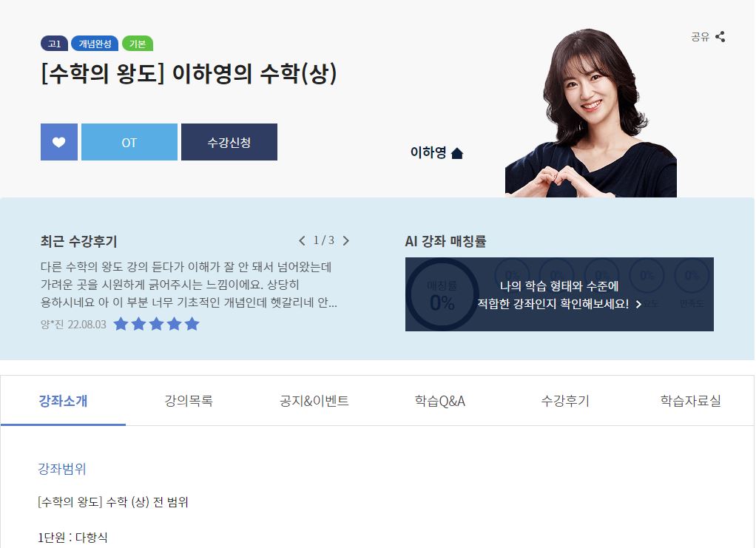Switch to the 수강후기 tab
756x548 pixels.
565,401
